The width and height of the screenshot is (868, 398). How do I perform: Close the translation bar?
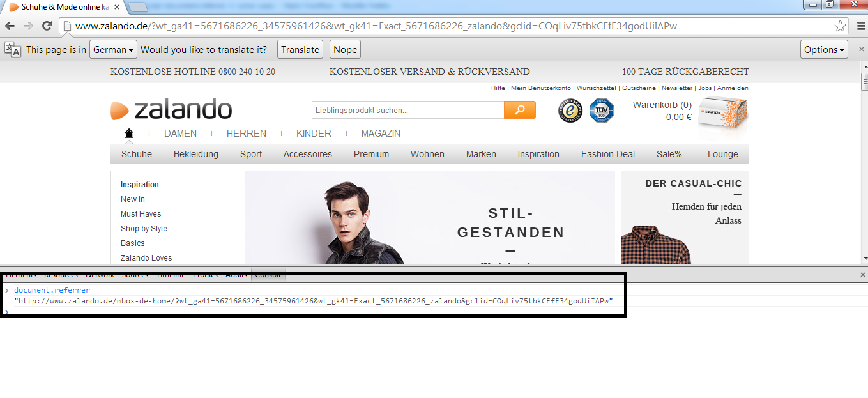(x=861, y=49)
